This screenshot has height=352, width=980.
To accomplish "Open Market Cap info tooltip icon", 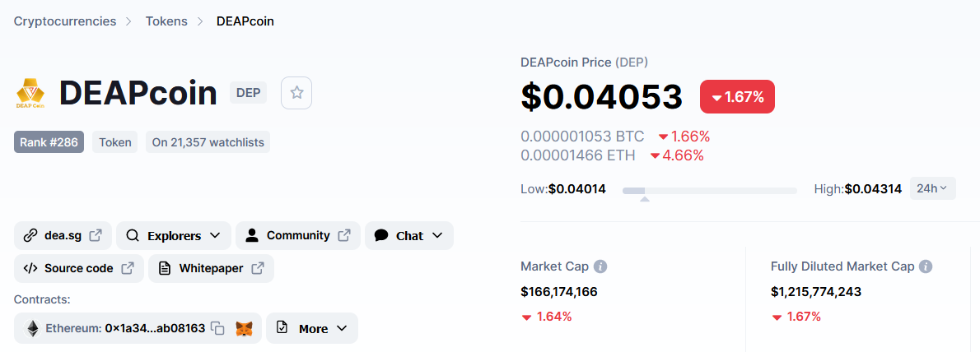I will click(600, 266).
